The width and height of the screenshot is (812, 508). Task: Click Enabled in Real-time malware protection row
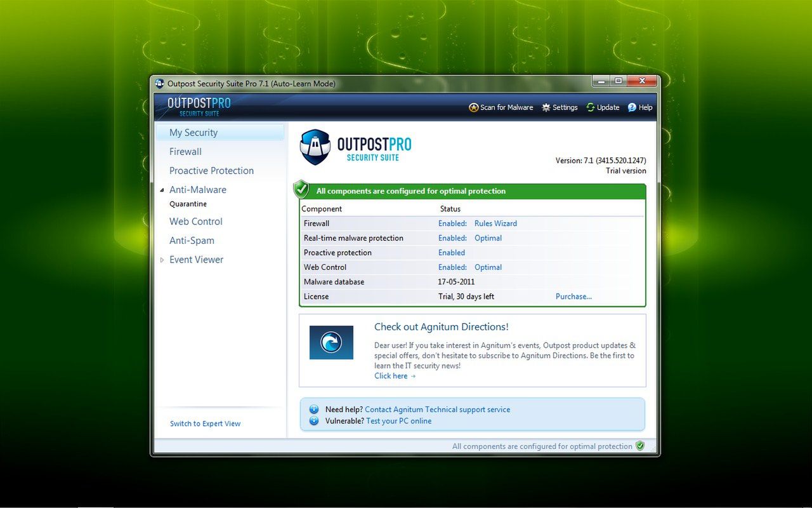tap(452, 238)
